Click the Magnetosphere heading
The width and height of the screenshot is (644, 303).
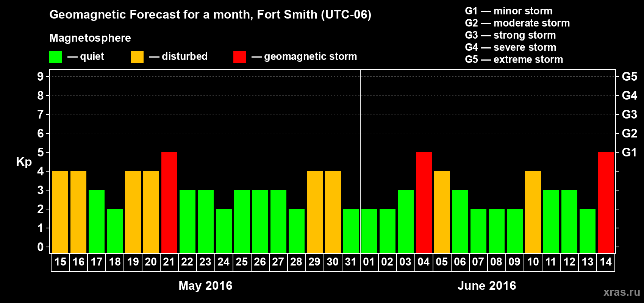(90, 38)
